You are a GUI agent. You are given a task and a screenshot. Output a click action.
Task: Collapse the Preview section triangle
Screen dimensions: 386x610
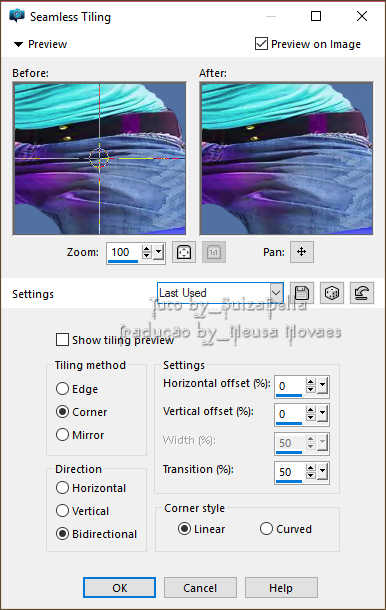click(18, 44)
